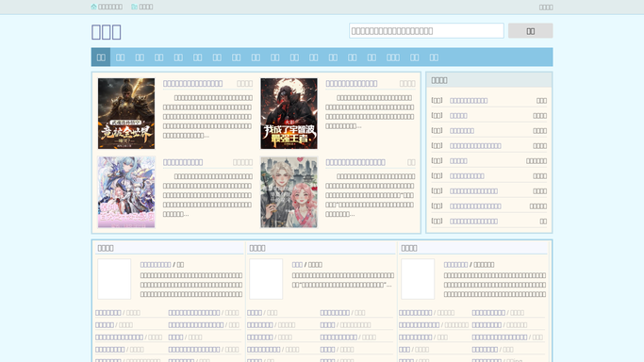Open the armored warrior book cover

point(126,113)
